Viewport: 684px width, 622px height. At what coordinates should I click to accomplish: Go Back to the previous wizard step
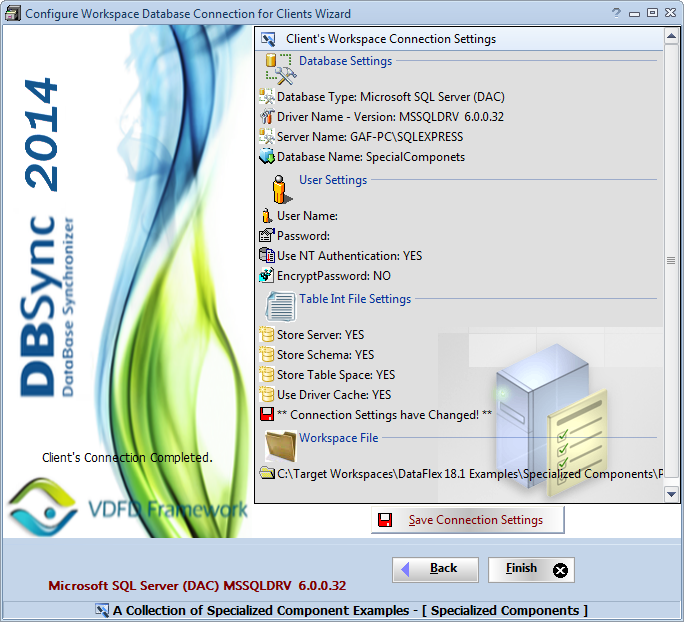pos(434,569)
